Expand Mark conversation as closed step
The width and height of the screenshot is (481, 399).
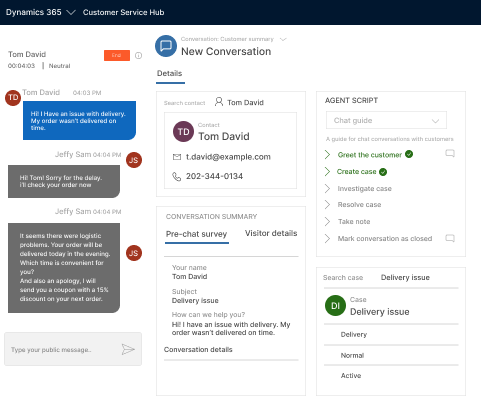327,239
